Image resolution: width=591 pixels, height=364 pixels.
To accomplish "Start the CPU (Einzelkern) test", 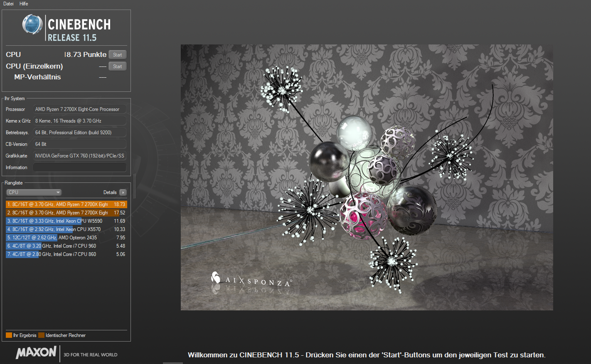I will [x=118, y=66].
